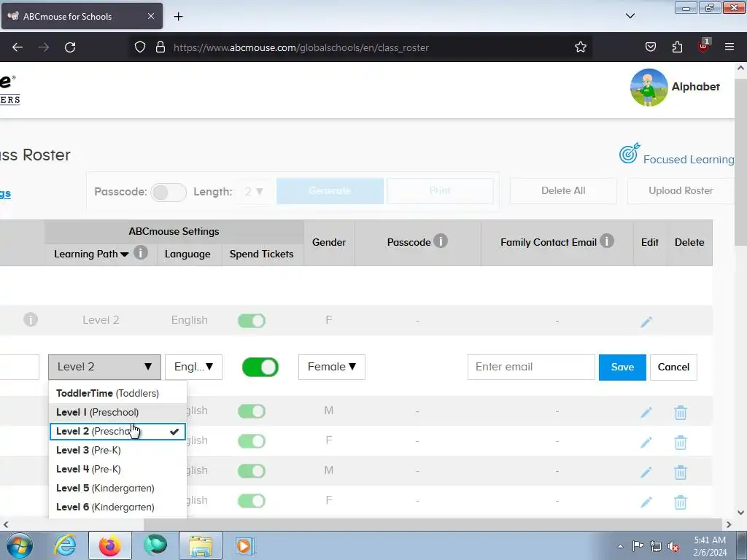747x560 pixels.
Task: Click the info icon beside Level 2 row
Action: pos(31,319)
